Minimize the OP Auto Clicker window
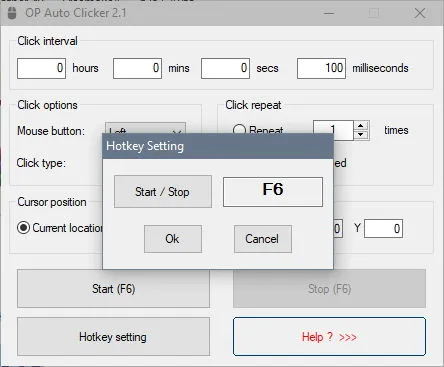The height and width of the screenshot is (367, 444). click(329, 13)
